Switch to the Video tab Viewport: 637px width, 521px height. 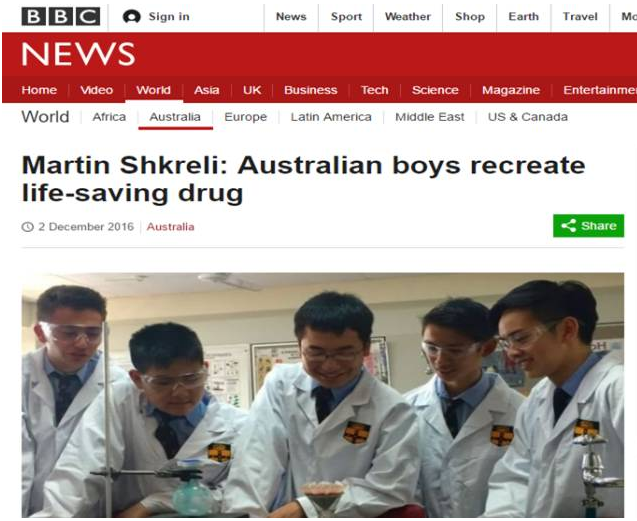click(x=96, y=90)
